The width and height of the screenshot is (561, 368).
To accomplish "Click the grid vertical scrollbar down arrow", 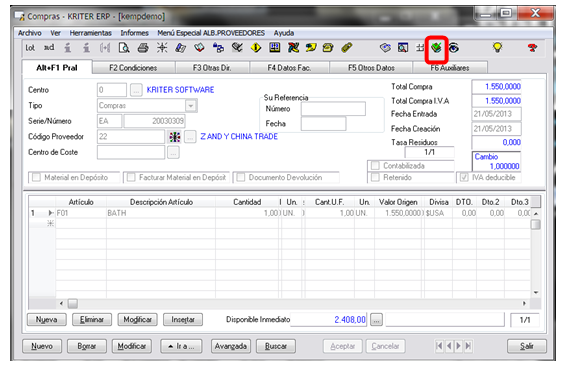I will pyautogui.click(x=536, y=293).
